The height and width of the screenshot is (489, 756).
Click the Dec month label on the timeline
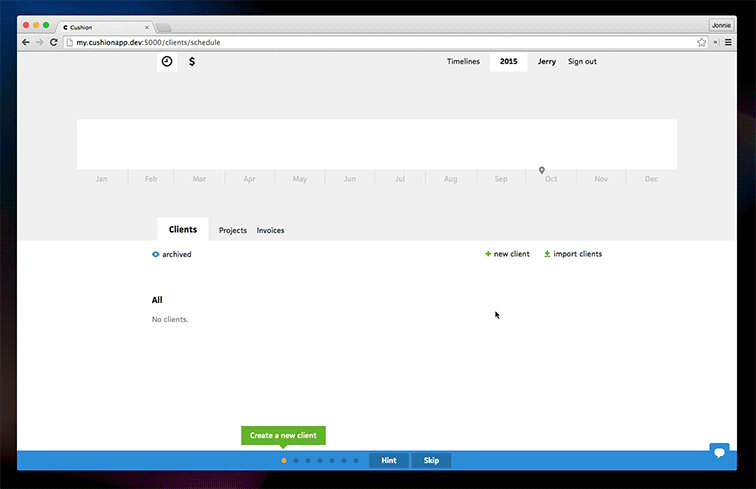(651, 179)
